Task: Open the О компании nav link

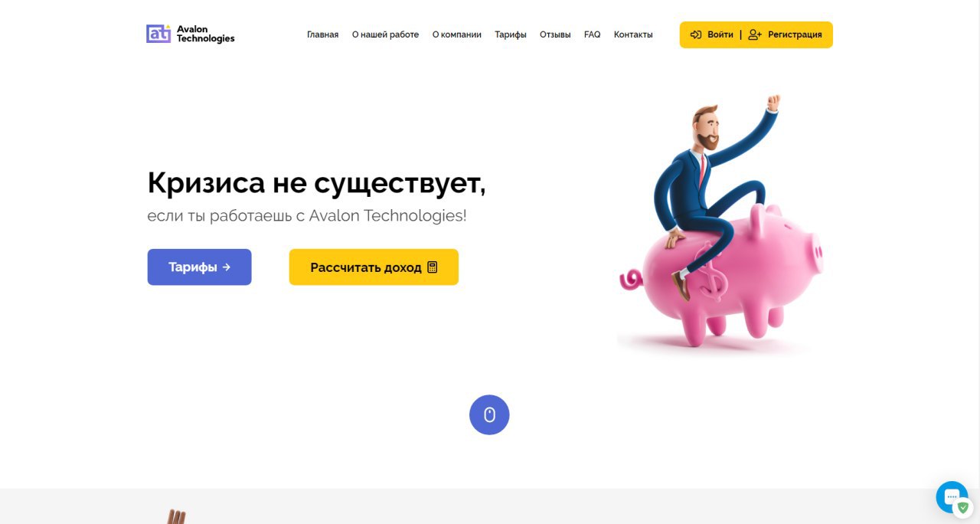Action: pyautogui.click(x=456, y=34)
